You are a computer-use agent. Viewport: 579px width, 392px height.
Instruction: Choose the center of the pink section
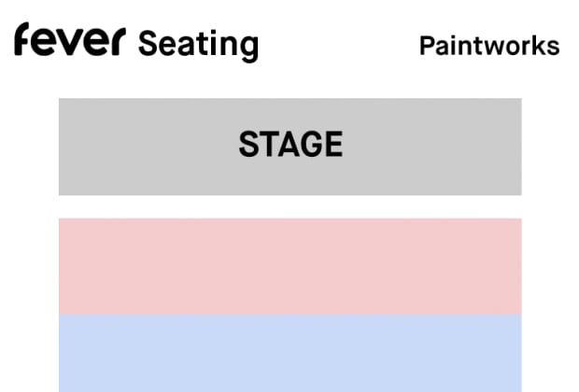[290, 267]
